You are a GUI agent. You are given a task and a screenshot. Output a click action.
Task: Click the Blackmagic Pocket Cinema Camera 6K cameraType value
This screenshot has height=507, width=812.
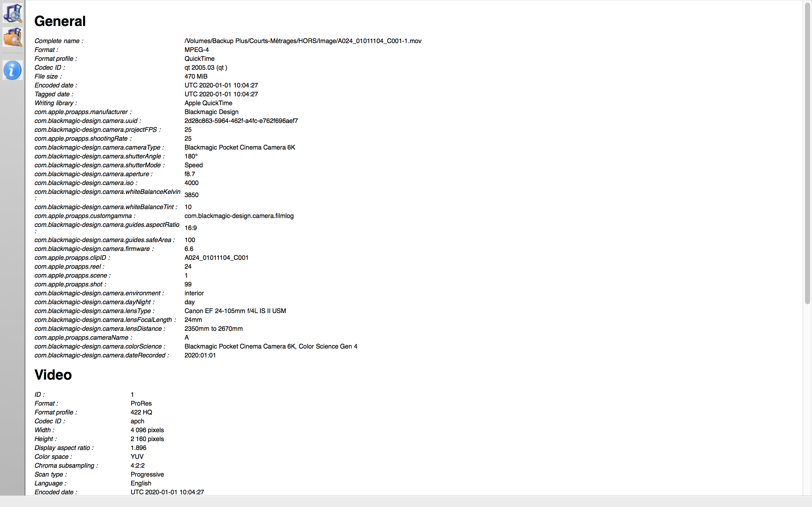(239, 148)
